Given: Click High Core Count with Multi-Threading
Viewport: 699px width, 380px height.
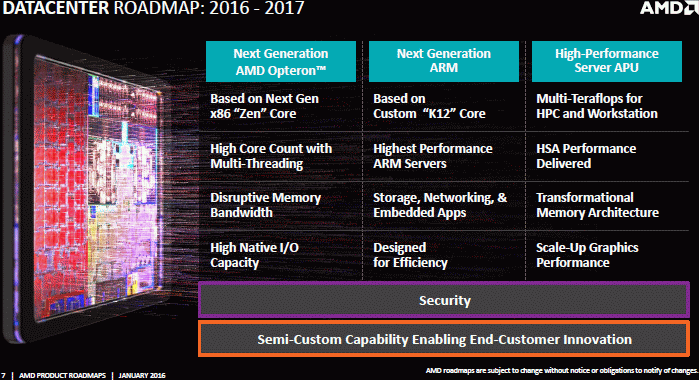Looking at the screenshot, I should [x=271, y=156].
